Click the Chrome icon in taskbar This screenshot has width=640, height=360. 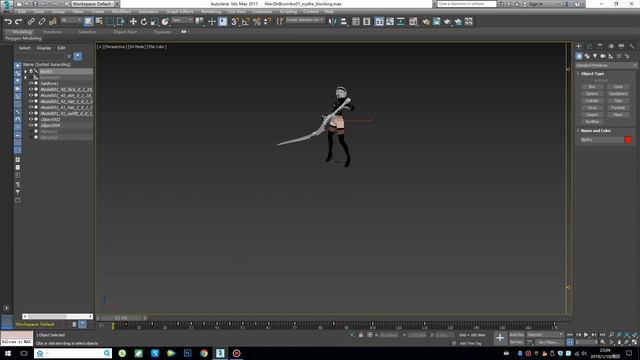pyautogui.click(x=204, y=353)
